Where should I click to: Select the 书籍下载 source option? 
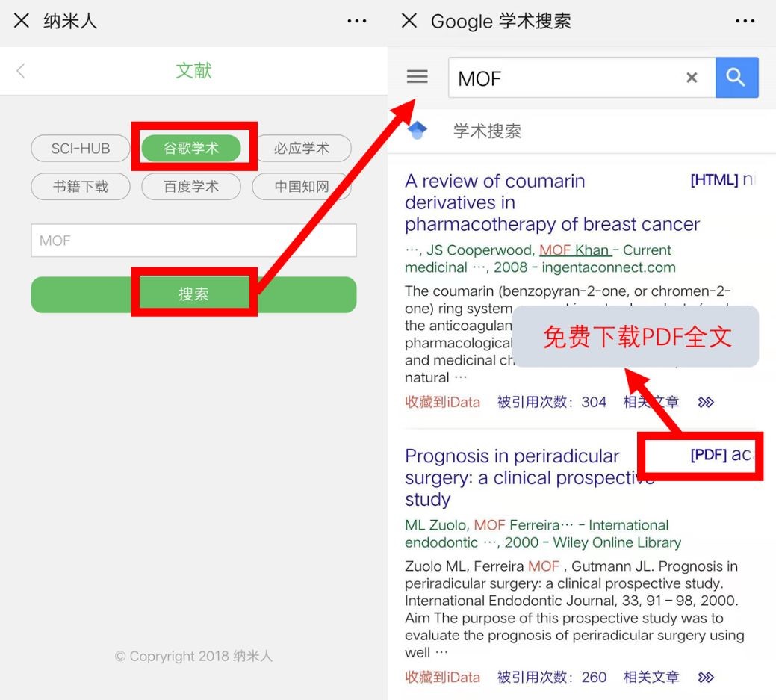(81, 187)
